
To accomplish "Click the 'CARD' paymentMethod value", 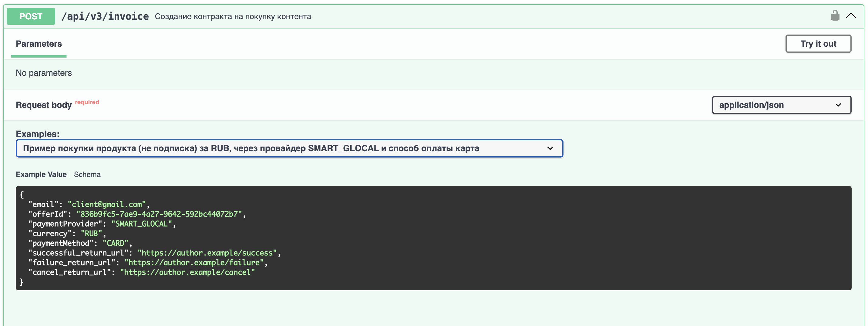I will pyautogui.click(x=116, y=243).
